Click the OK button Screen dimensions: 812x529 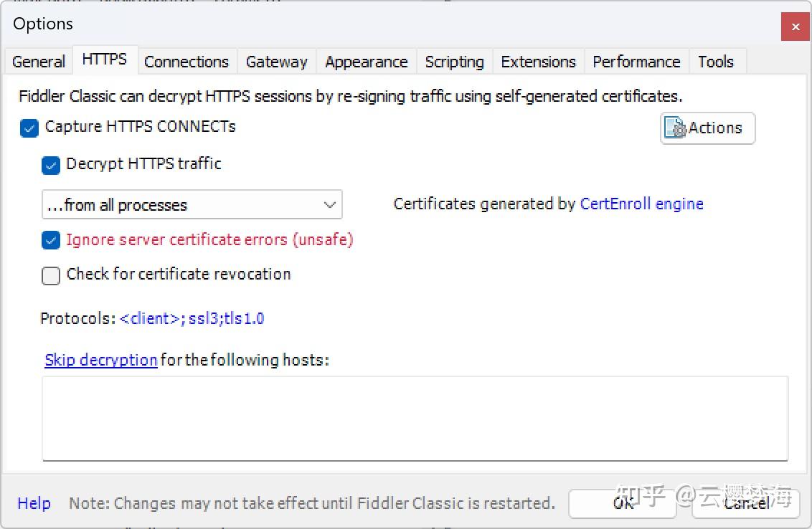pos(621,503)
